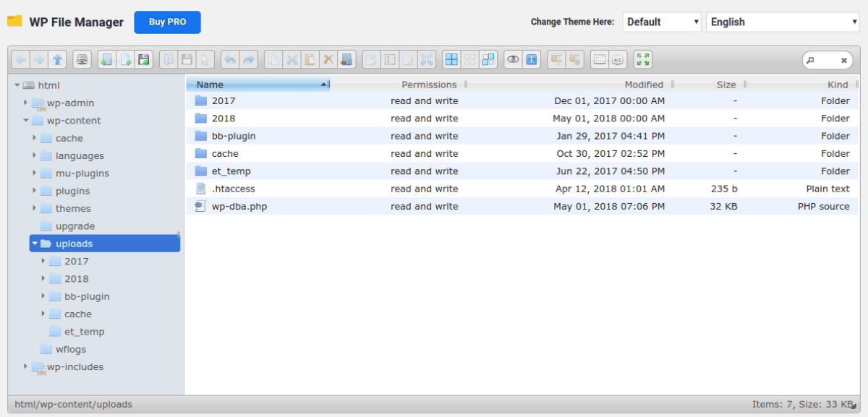Go forward with the Forward arrow
Screen dimensions: 868x417
pos(39,60)
